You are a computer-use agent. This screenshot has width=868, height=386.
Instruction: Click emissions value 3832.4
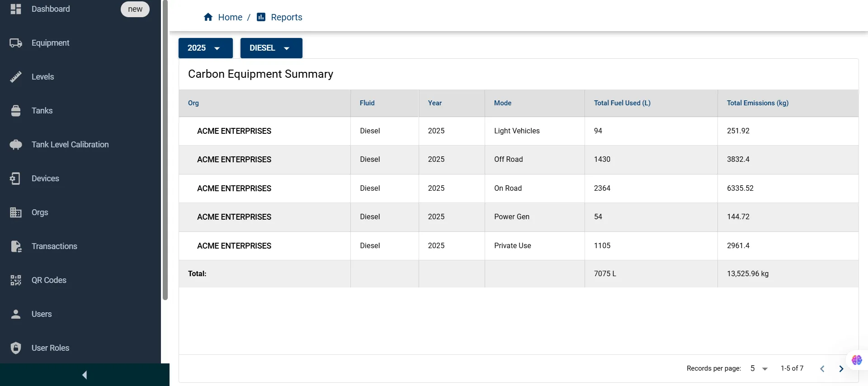(x=738, y=160)
